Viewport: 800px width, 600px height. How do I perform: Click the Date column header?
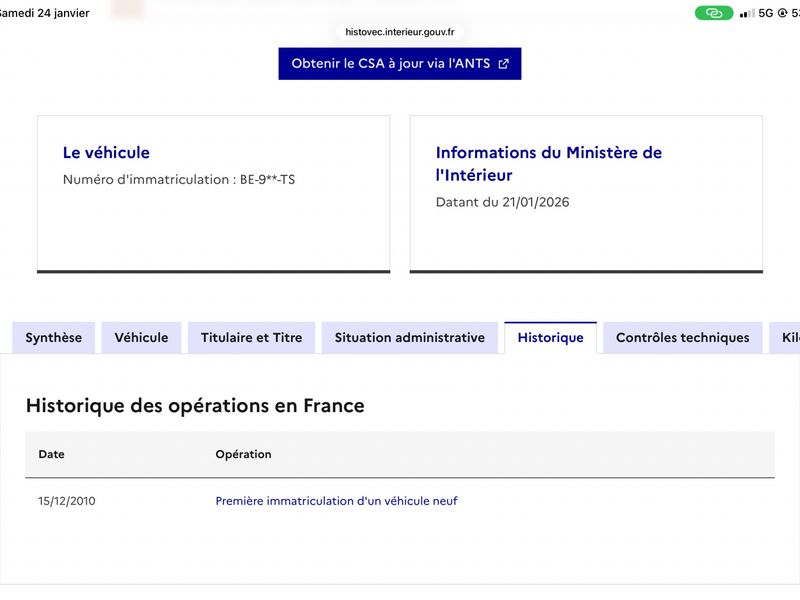[52, 454]
